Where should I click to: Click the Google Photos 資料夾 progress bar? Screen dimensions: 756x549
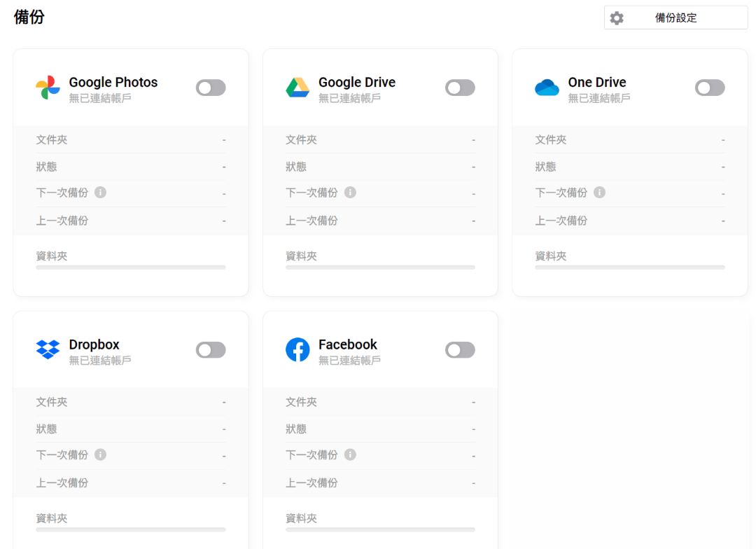[131, 267]
